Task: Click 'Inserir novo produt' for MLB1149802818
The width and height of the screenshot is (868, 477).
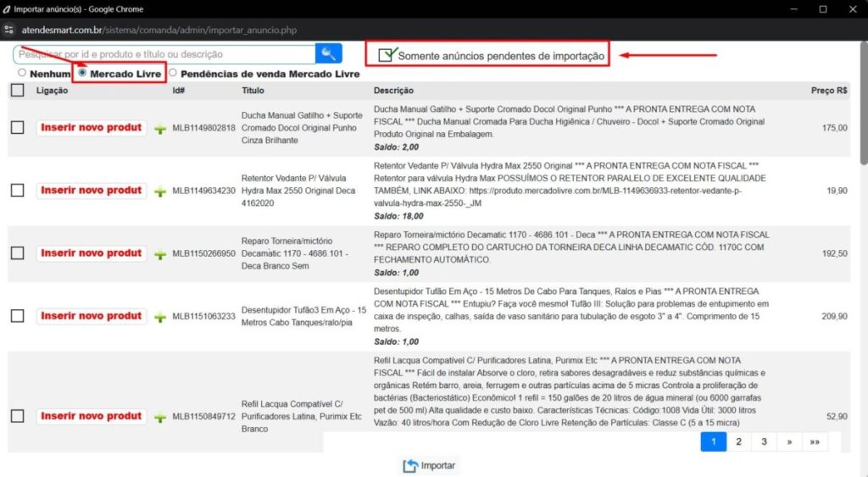Action: [92, 128]
